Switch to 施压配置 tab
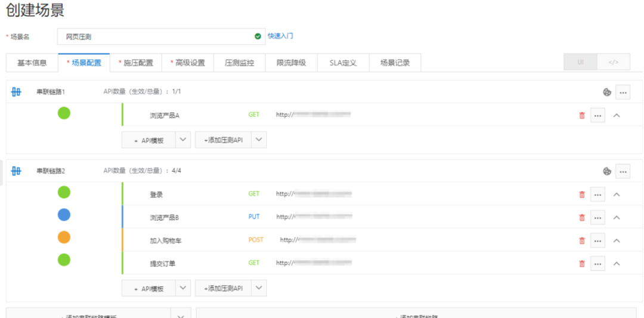 tap(135, 63)
